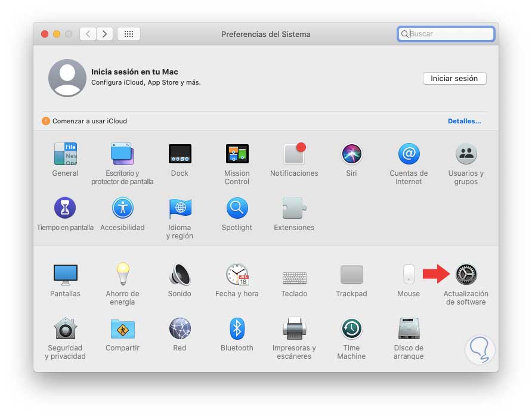This screenshot has height=416, width=532.
Task: Open Trackpad preferences
Action: click(351, 274)
